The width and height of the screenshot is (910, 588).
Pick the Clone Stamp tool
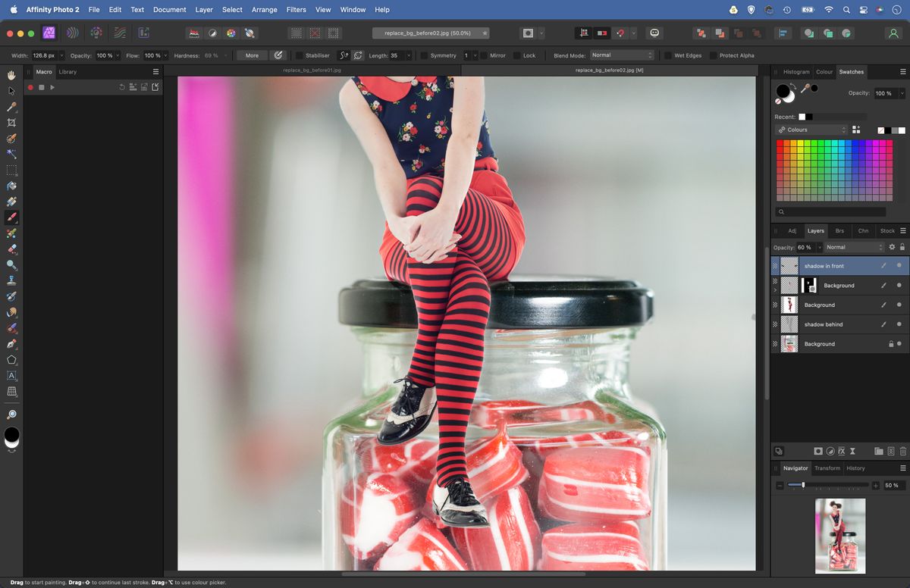[x=11, y=280]
